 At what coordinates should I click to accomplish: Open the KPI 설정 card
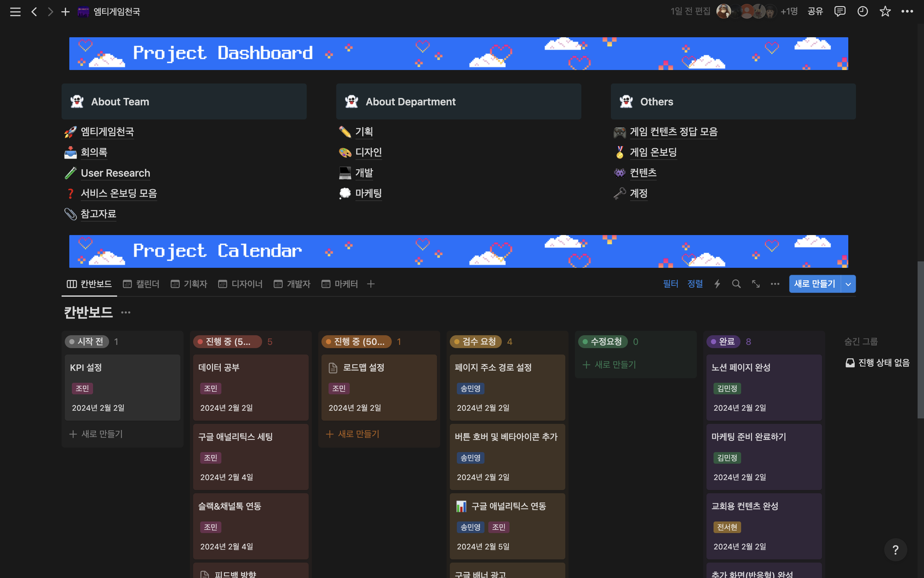pyautogui.click(x=123, y=388)
